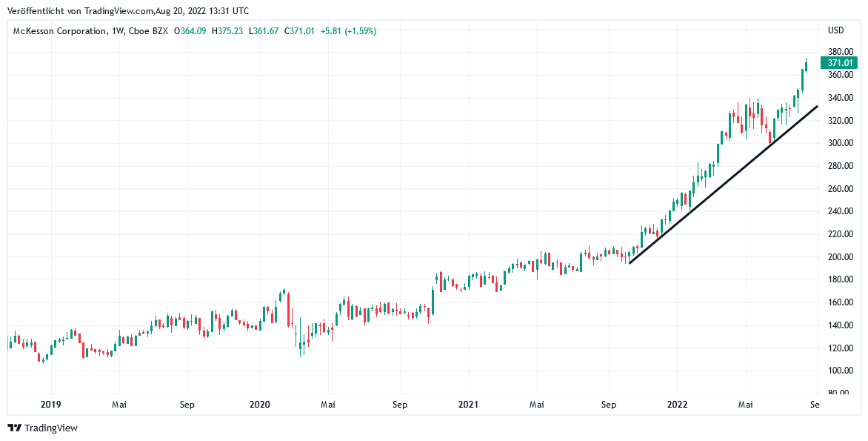868x441 pixels.
Task: Click the 2021 time axis label
Action: click(x=468, y=405)
